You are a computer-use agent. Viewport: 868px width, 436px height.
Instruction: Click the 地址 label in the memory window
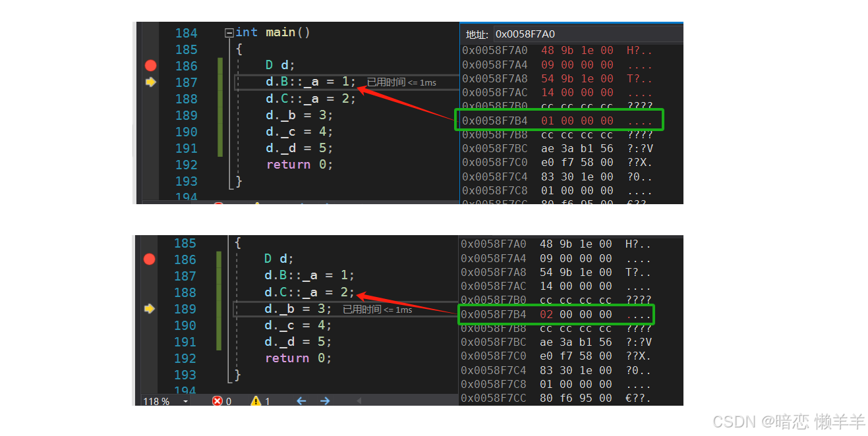(x=477, y=34)
